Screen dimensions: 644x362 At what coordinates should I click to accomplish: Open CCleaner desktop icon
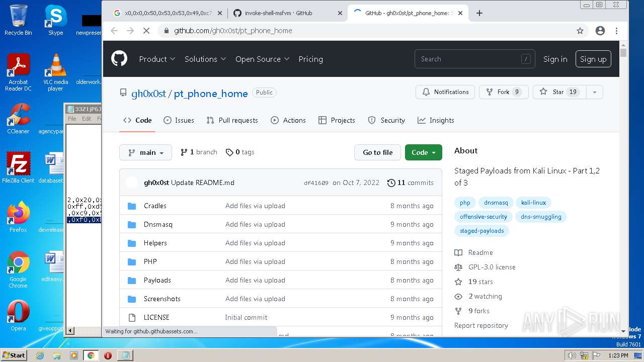(18, 119)
